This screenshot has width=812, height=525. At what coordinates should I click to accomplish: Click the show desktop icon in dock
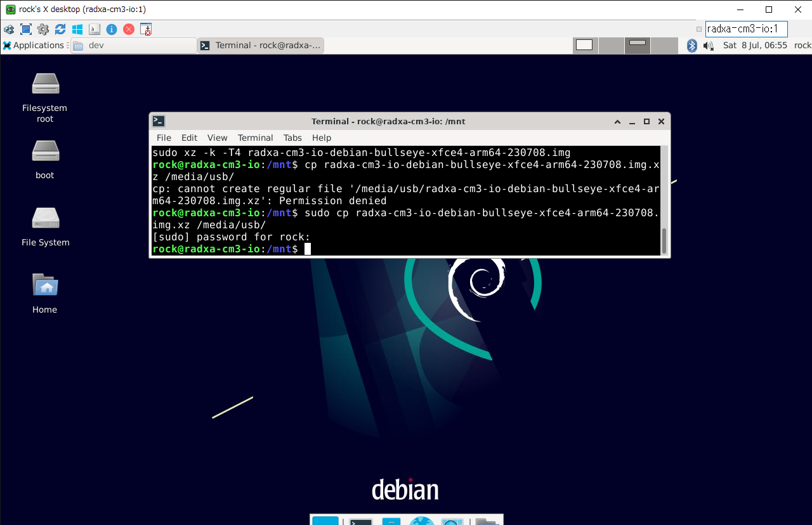pos(325,521)
